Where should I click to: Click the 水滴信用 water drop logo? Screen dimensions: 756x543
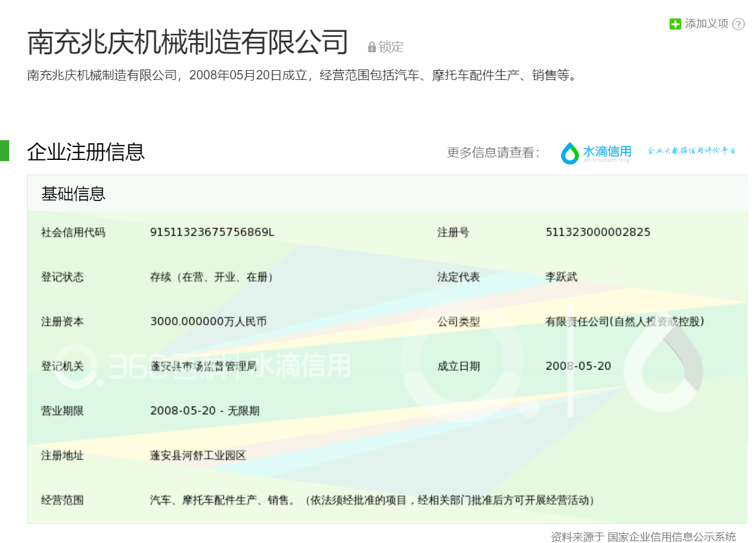tap(570, 153)
